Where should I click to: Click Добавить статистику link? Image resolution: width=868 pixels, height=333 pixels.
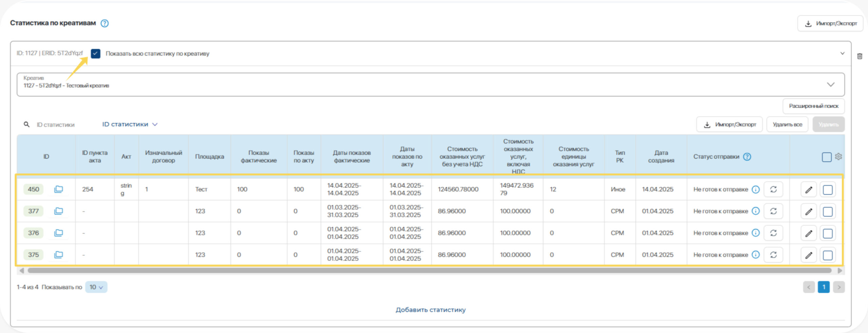coord(431,310)
